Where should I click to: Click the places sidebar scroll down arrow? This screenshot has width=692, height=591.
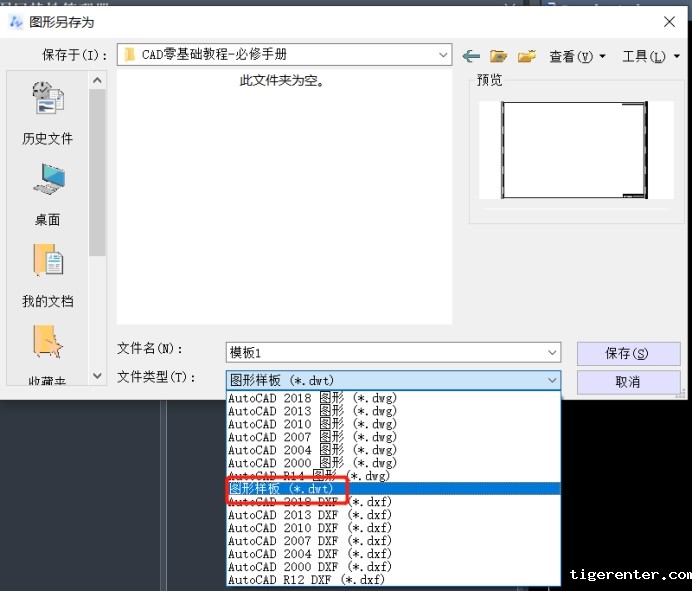point(97,376)
